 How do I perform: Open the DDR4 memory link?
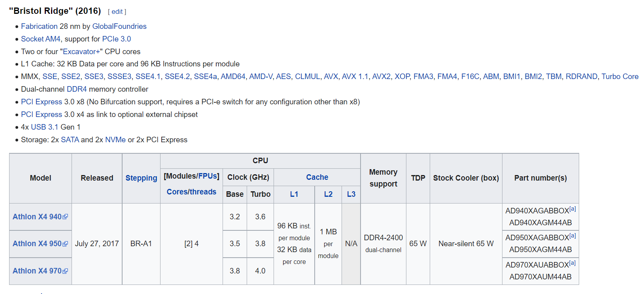[77, 89]
